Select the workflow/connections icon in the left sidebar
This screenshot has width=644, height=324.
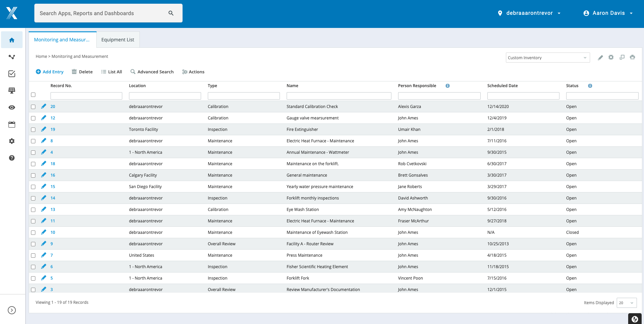[x=12, y=57]
